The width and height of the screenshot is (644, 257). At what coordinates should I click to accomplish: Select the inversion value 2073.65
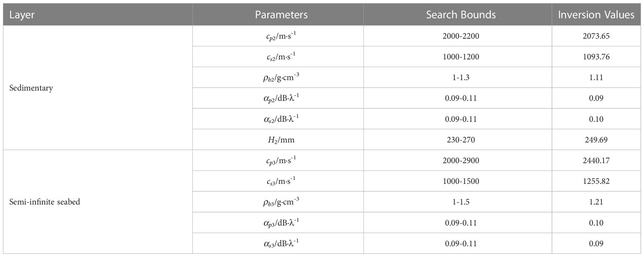pyautogui.click(x=596, y=36)
